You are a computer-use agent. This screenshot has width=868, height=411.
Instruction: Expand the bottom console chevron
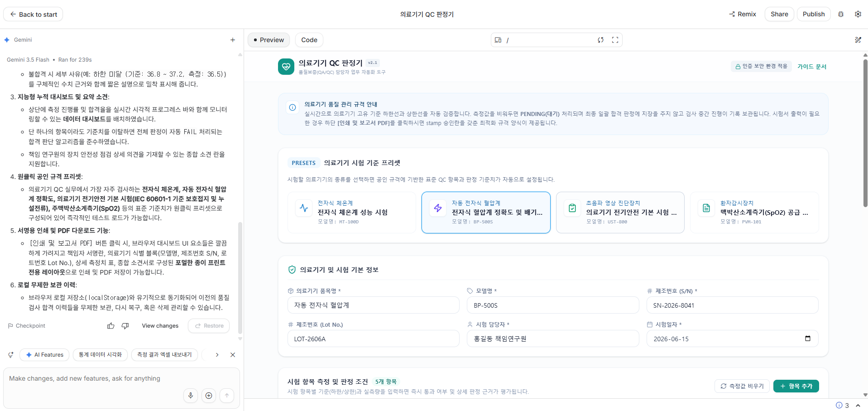click(x=858, y=405)
